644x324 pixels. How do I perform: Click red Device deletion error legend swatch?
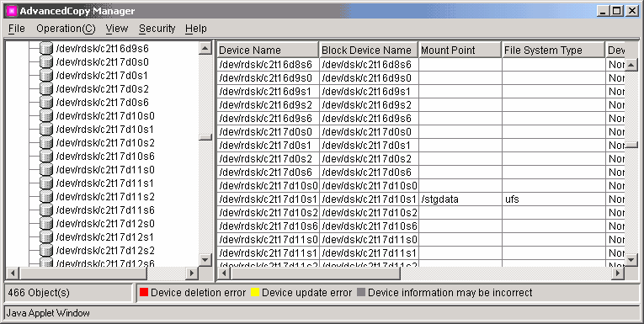click(x=144, y=292)
